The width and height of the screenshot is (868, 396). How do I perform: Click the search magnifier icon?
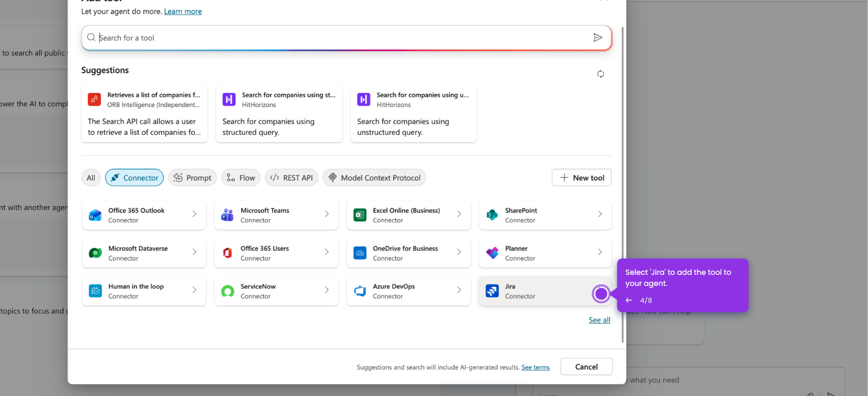[91, 37]
